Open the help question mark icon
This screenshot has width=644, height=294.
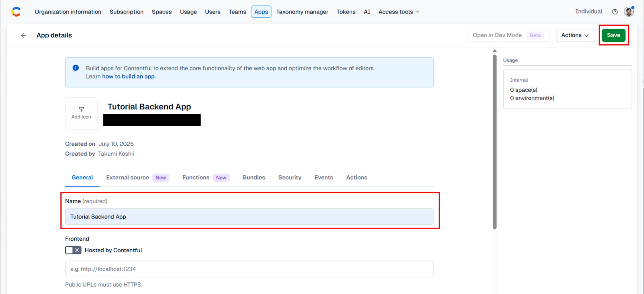pos(615,12)
